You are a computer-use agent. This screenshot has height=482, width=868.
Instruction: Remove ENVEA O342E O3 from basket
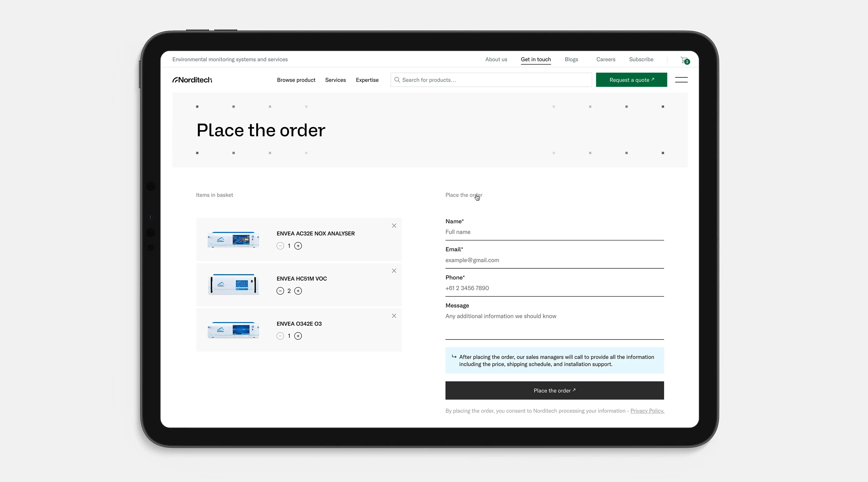click(x=394, y=316)
